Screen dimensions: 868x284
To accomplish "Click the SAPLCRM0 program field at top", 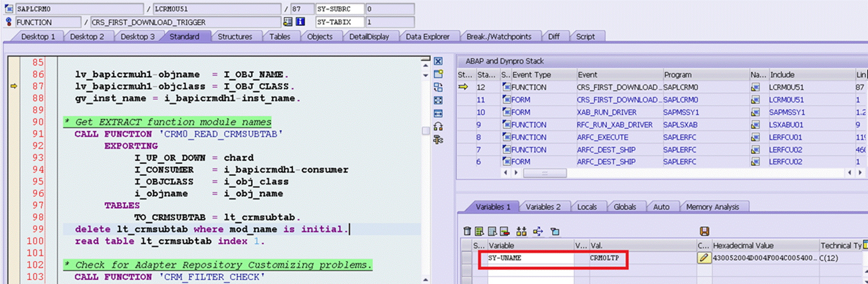I will [79, 9].
